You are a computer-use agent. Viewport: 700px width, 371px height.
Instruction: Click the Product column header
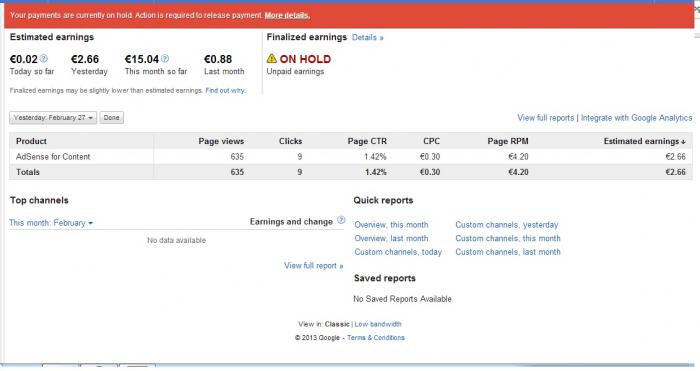(31, 141)
